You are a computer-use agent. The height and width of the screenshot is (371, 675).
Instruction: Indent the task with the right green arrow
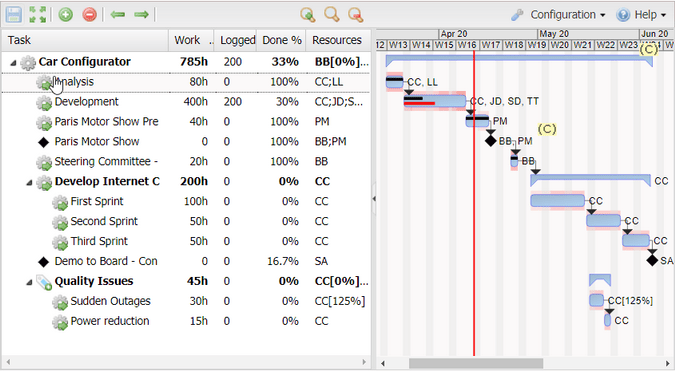(141, 15)
